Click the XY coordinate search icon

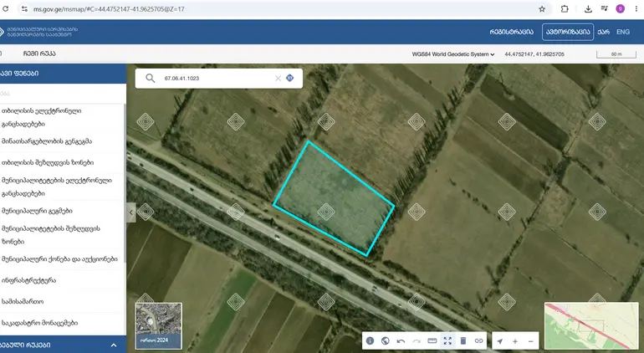click(290, 78)
